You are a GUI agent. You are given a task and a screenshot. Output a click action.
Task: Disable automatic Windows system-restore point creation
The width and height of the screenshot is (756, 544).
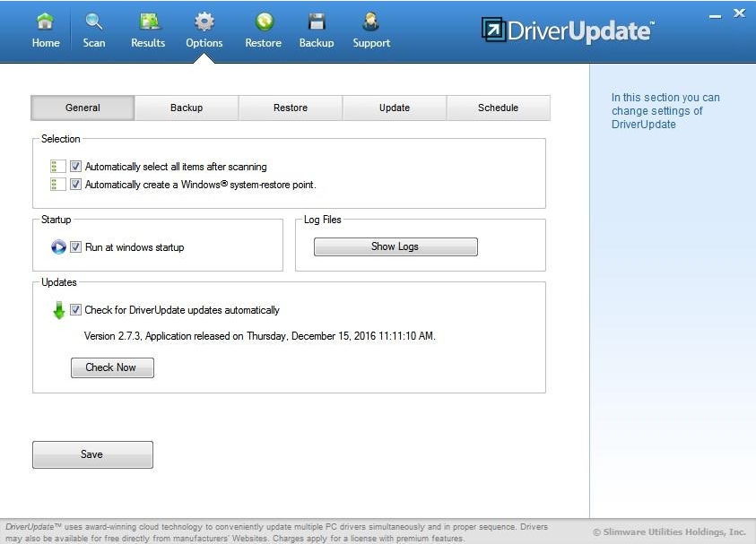(x=75, y=185)
